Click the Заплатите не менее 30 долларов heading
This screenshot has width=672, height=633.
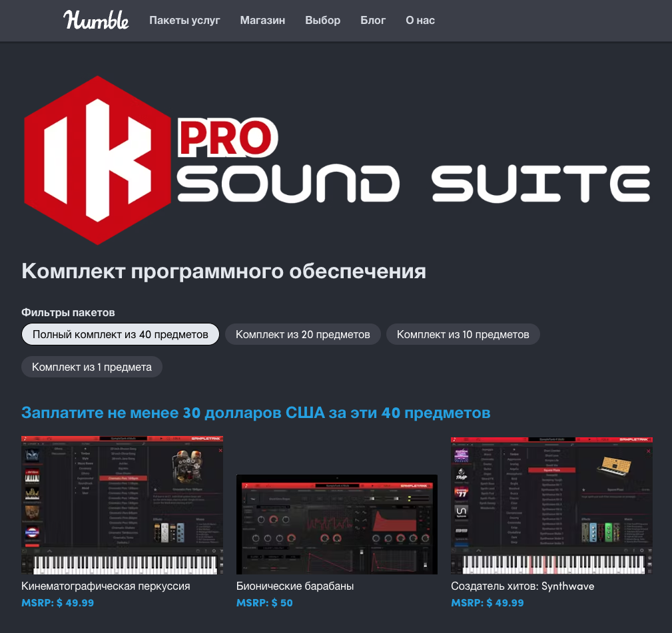(x=256, y=413)
